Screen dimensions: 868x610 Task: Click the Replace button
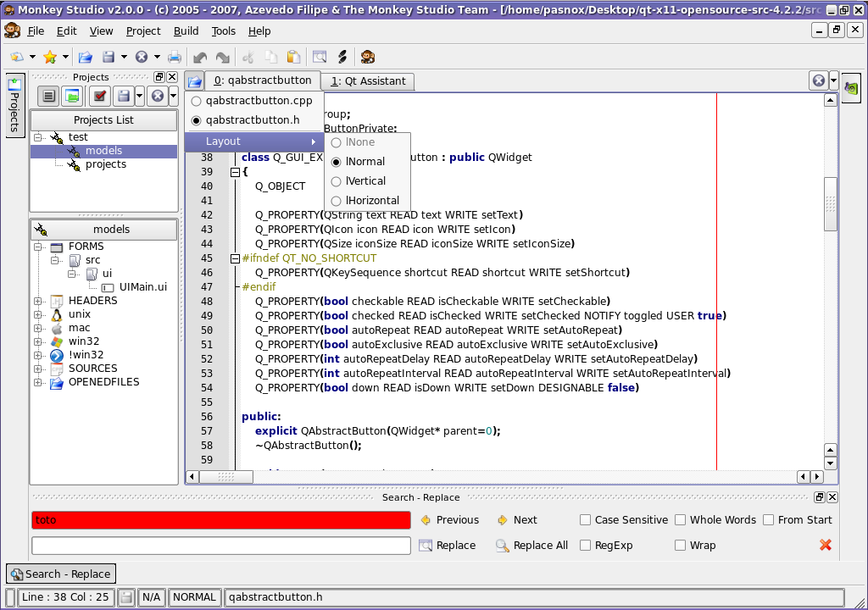pos(448,546)
